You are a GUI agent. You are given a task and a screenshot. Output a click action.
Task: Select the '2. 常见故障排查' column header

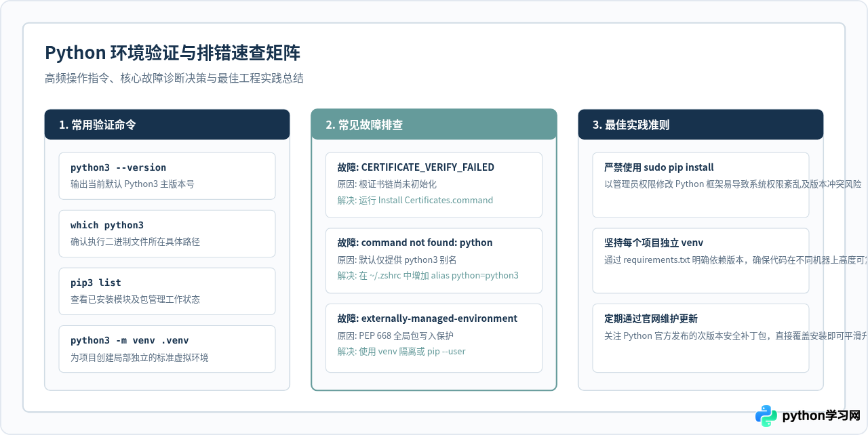point(434,125)
